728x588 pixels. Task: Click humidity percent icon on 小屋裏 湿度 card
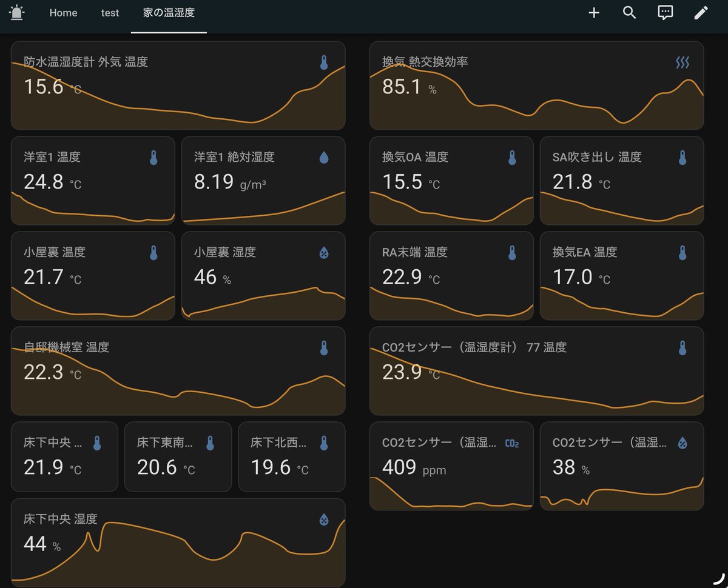[324, 253]
